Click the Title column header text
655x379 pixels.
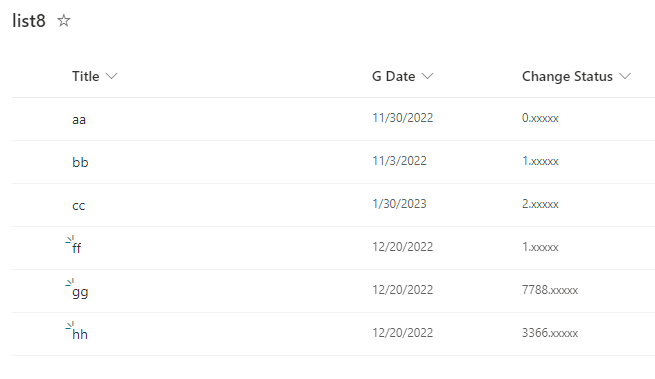[x=86, y=76]
